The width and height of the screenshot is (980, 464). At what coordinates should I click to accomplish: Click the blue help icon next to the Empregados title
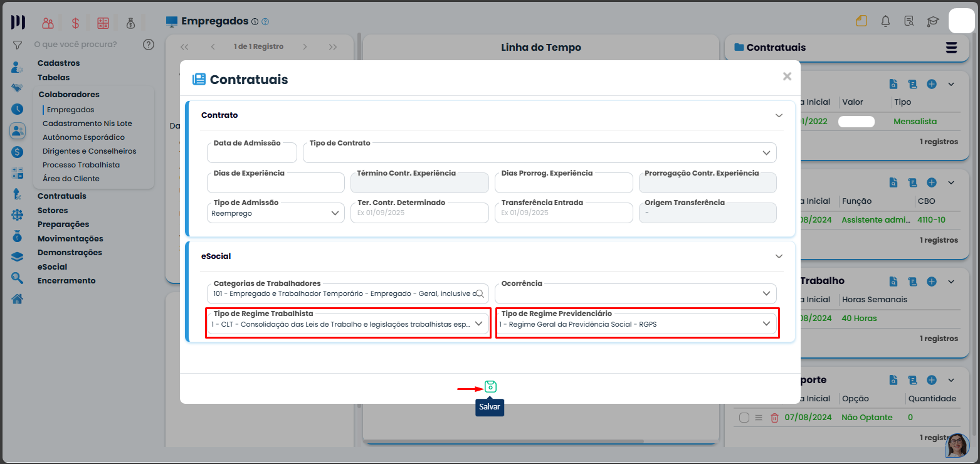[265, 21]
